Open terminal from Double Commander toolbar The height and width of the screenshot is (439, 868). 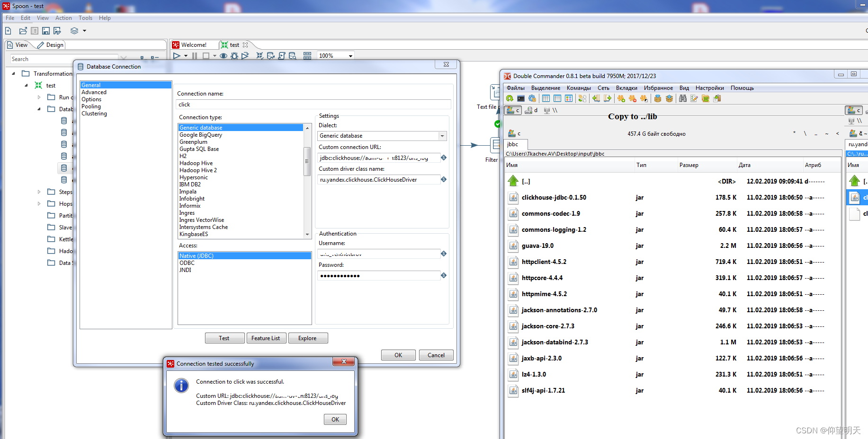point(521,98)
